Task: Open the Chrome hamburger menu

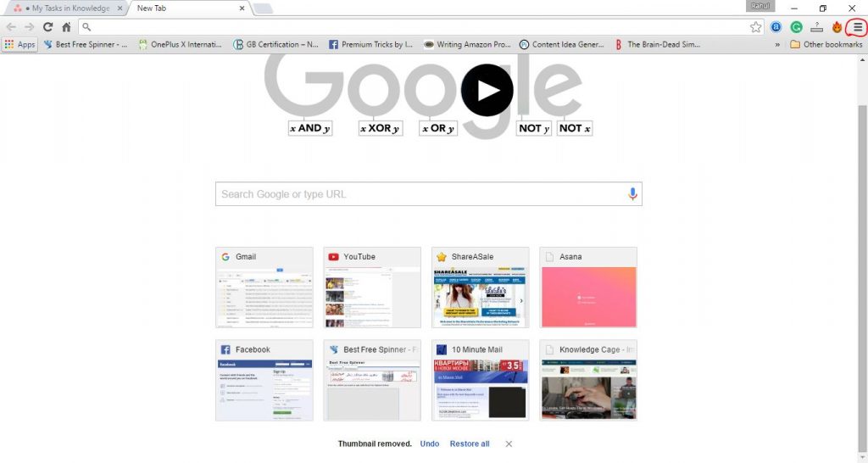Action: pyautogui.click(x=858, y=26)
